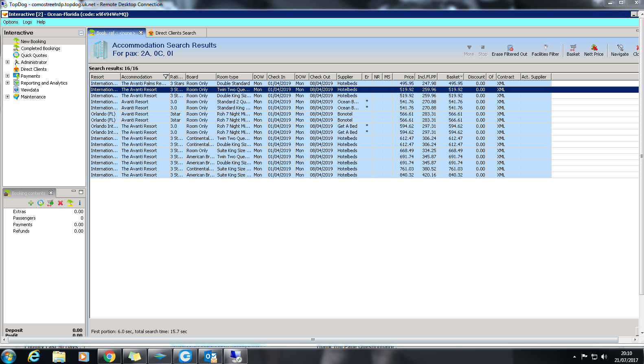The image size is (644, 364).
Task: Click the basket with green arrow icon
Action: tap(50, 203)
